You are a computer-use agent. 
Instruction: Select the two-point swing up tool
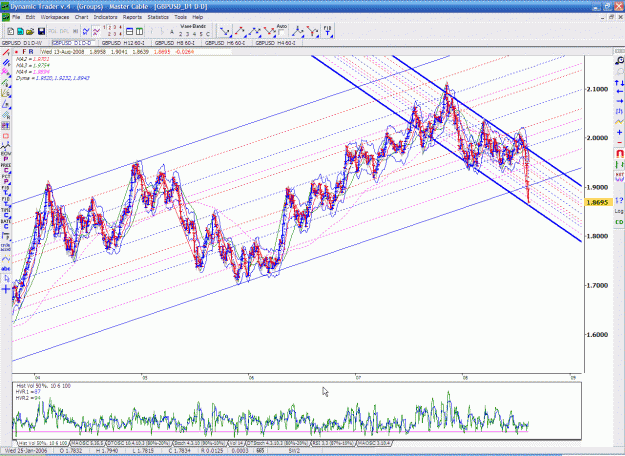[x=240, y=31]
